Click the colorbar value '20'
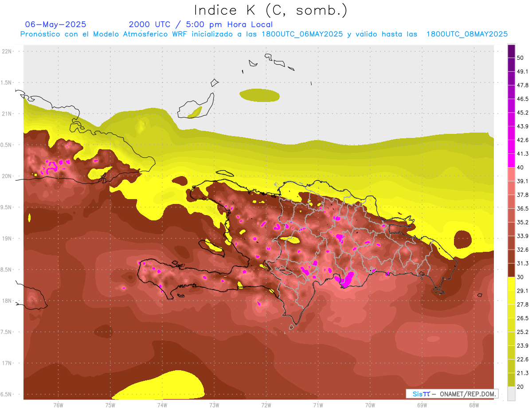Image resolution: width=532 pixels, height=411 pixels. tap(520, 387)
